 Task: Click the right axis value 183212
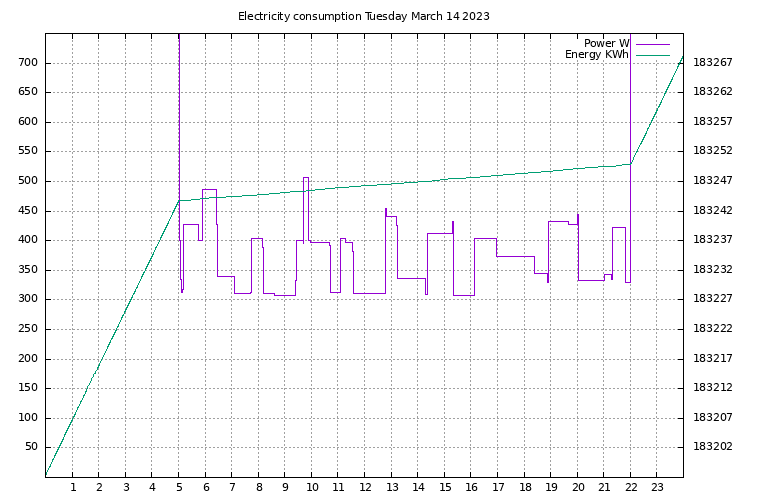713,387
